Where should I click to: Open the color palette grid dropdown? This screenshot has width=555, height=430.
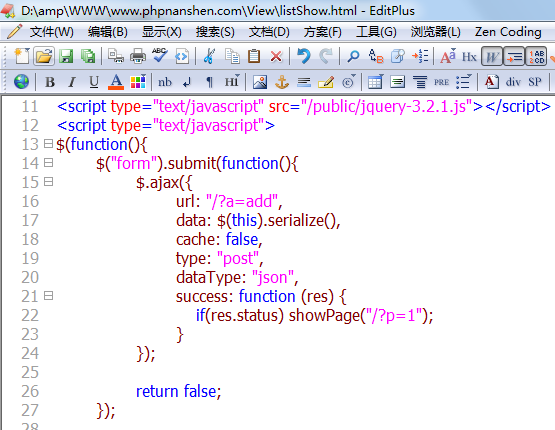click(138, 82)
